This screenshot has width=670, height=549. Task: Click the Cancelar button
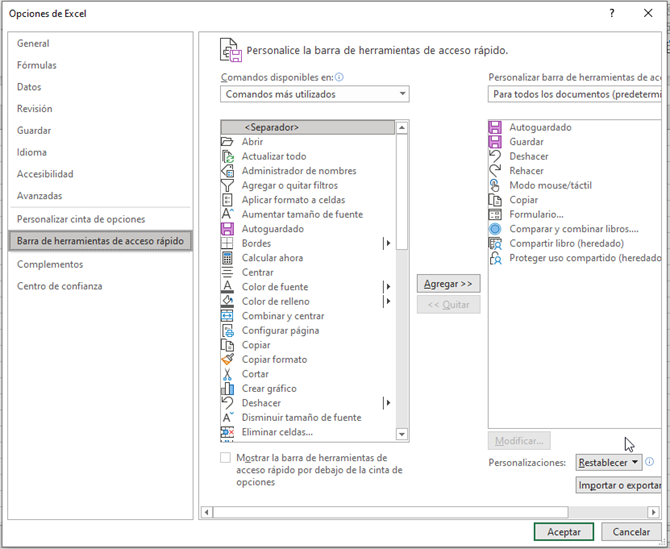tap(631, 532)
